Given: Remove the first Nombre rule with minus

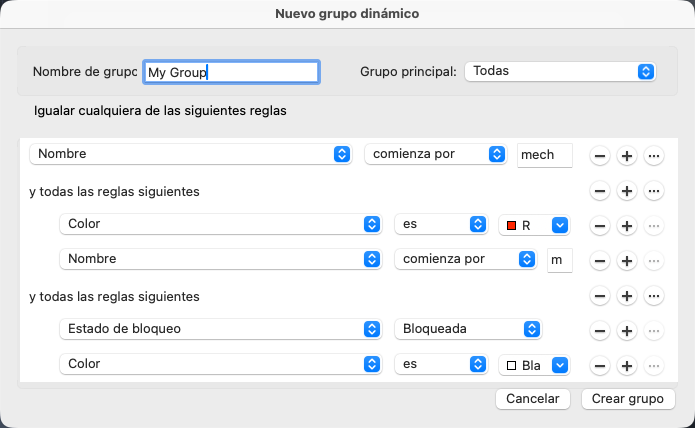Looking at the screenshot, I should (x=600, y=156).
